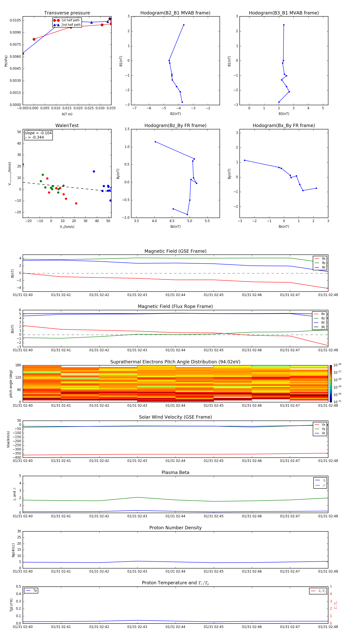Select the "Hodogram(Bx_By FR frame)" title

tap(284, 125)
